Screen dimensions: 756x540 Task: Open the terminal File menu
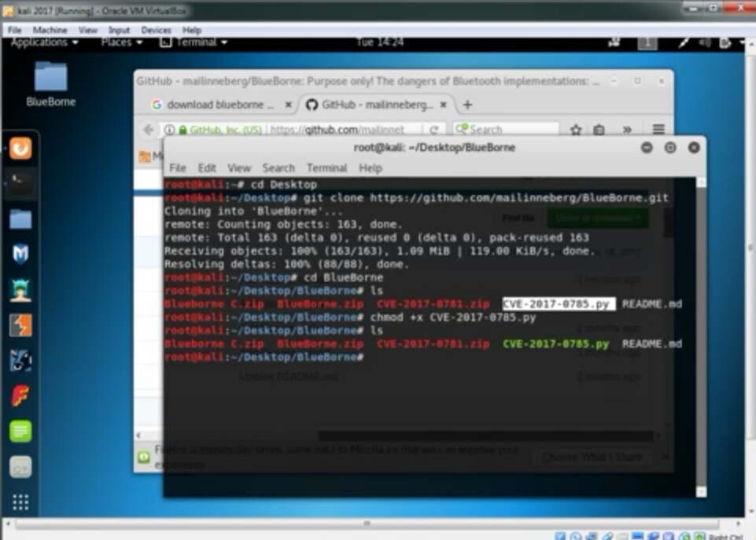point(178,168)
